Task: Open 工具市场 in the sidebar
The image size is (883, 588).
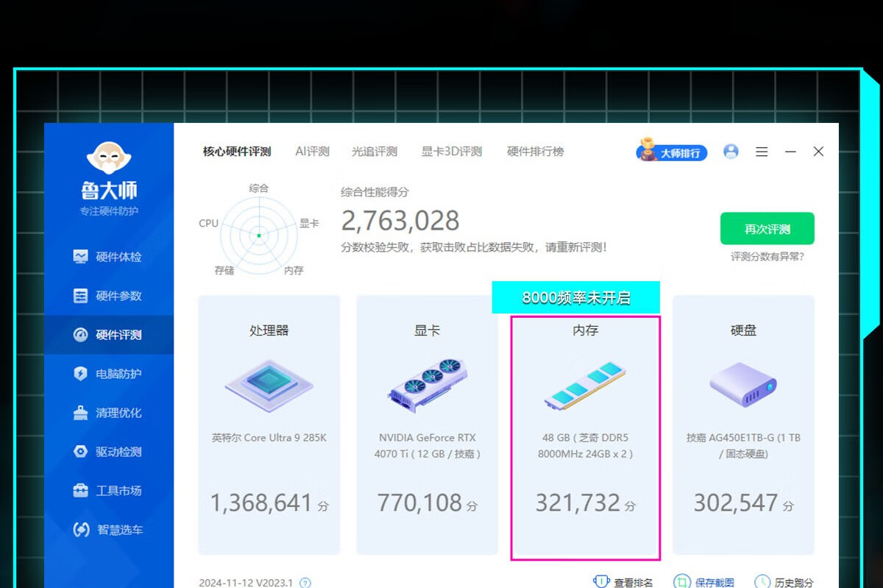Action: click(107, 491)
